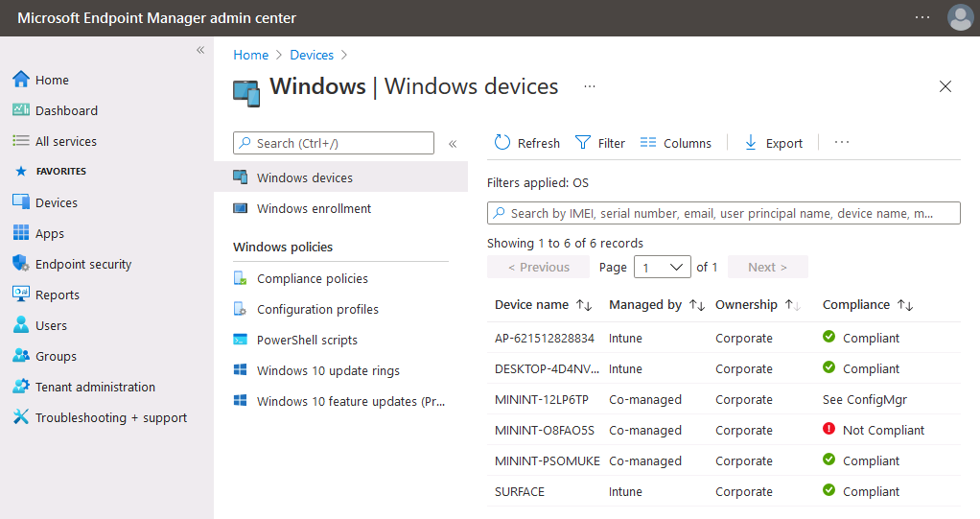Click See ConfigMgr compliance cell
The image size is (980, 519).
864,400
